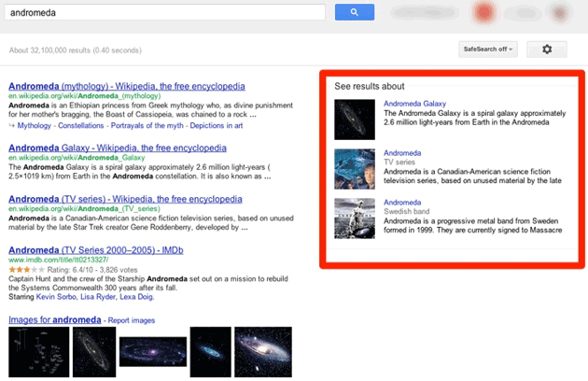Click the Andromeda TV series panel thumbnail
The image size is (588, 381).
pyautogui.click(x=355, y=169)
